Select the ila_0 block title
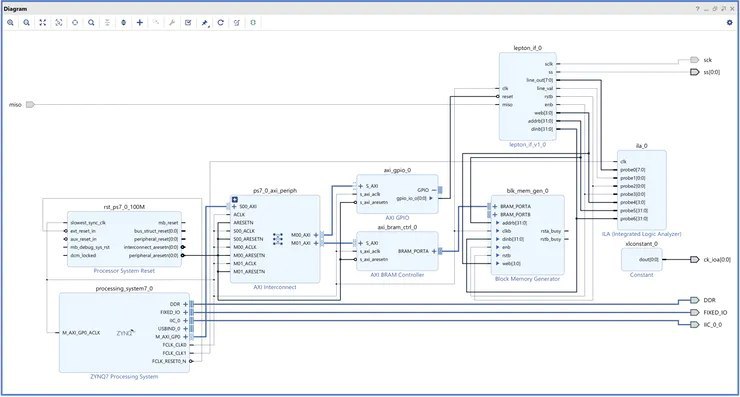The width and height of the screenshot is (740, 397). coord(641,146)
